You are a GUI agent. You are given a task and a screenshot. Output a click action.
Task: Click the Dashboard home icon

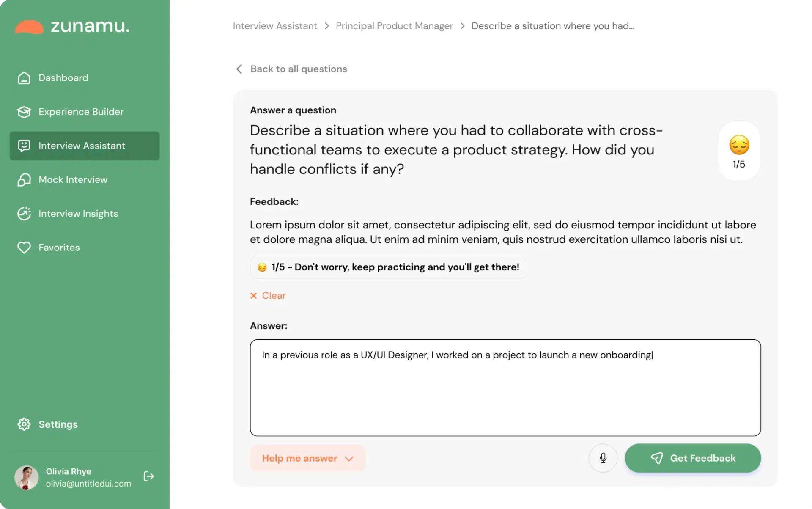[x=24, y=78]
